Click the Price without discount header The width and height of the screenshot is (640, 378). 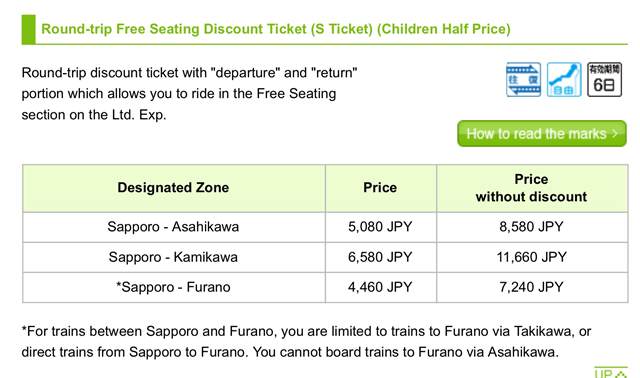tap(532, 188)
